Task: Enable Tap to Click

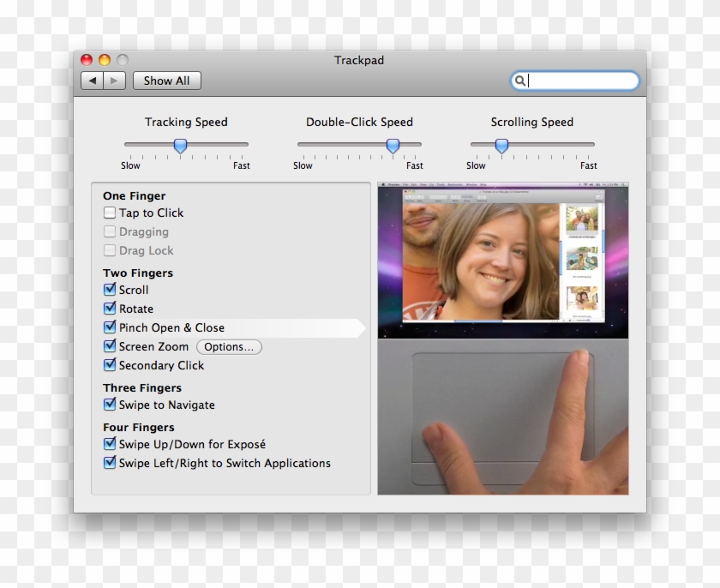Action: (x=109, y=213)
